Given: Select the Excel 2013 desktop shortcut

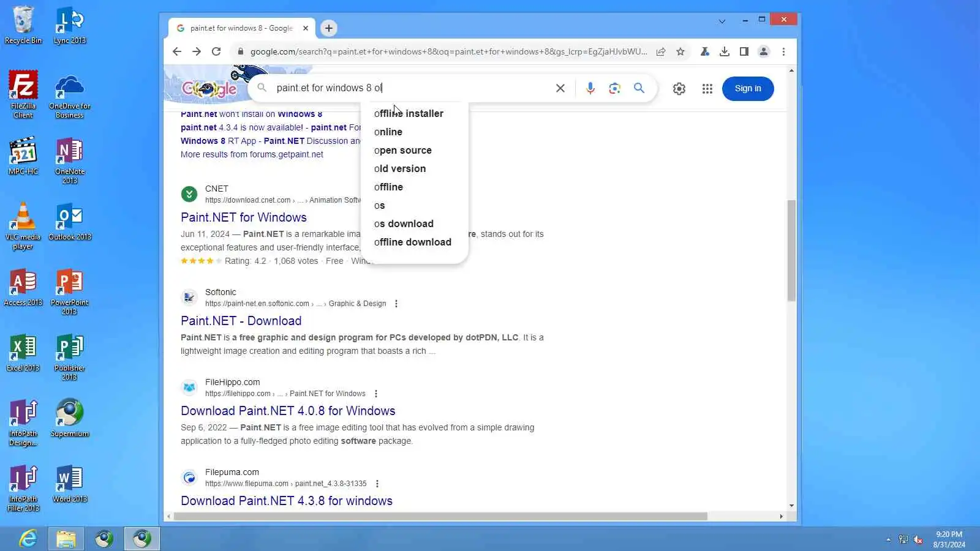Looking at the screenshot, I should 23,353.
